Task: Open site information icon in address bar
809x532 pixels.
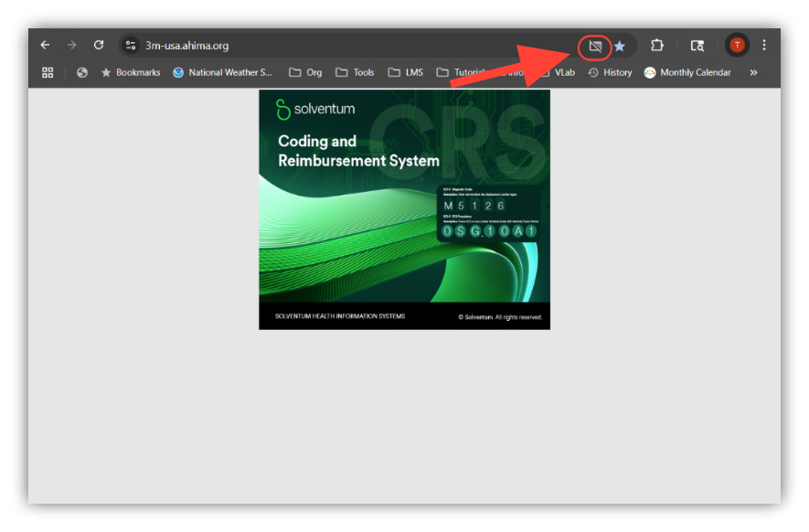Action: point(131,46)
